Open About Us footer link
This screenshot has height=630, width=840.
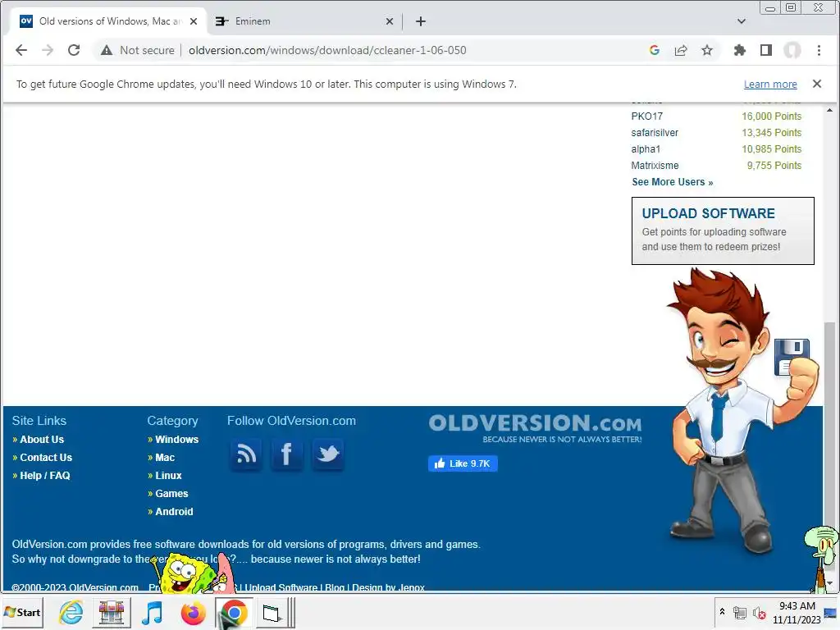[42, 440]
